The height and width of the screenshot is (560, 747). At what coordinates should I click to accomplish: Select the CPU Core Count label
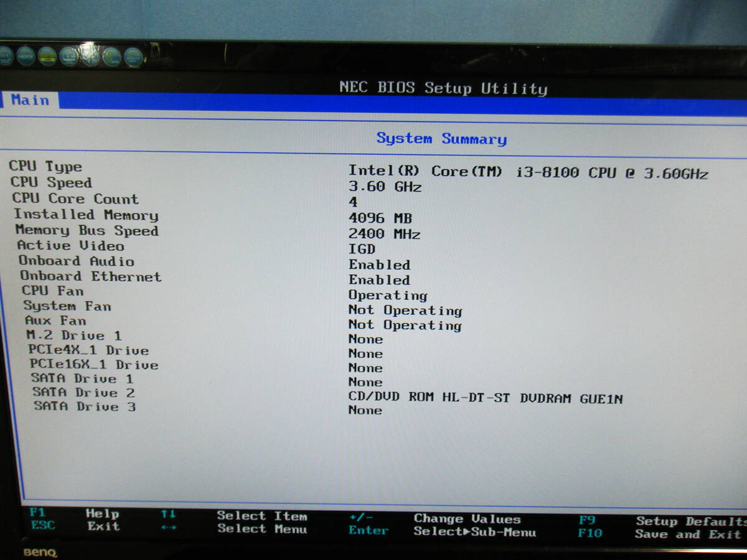(75, 198)
